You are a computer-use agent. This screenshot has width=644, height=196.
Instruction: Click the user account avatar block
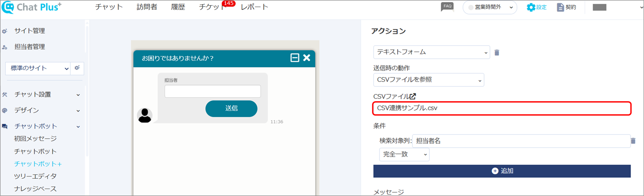pos(599,8)
